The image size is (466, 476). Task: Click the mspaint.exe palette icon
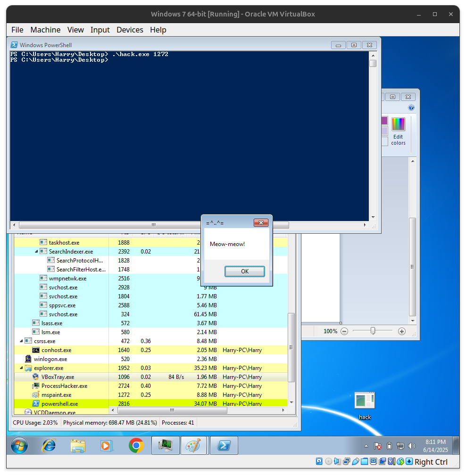click(36, 394)
